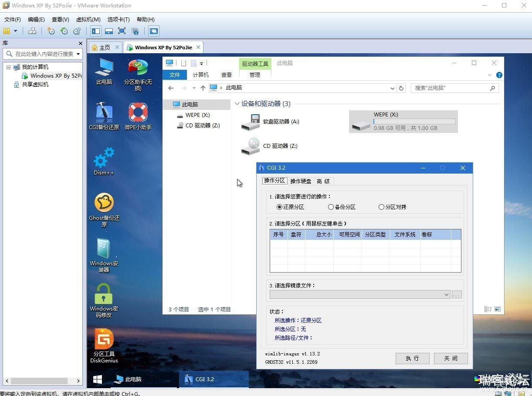The width and height of the screenshot is (532, 396).
Task: Open the 虚拟机(M) menu
Action: click(88, 20)
